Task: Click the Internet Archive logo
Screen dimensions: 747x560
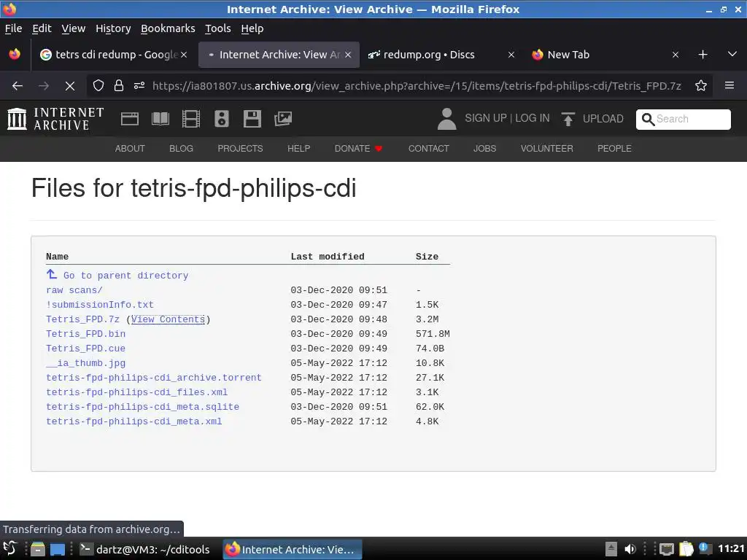Action: pyautogui.click(x=55, y=119)
